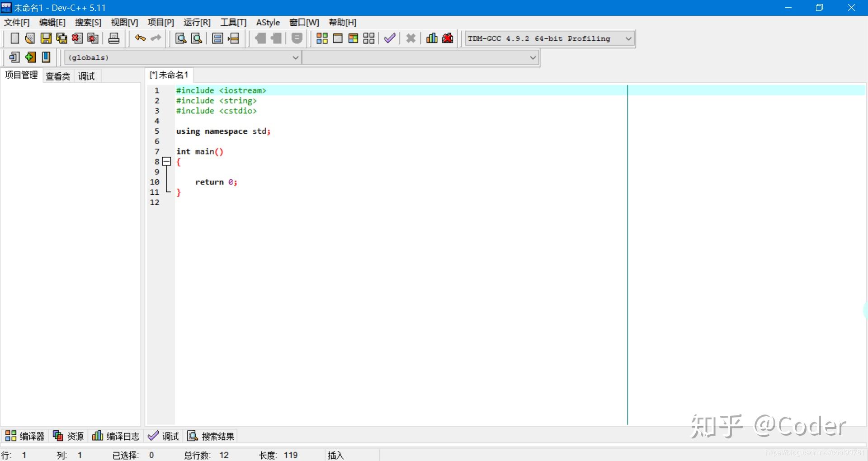The height and width of the screenshot is (461, 868).
Task: Open the 窗口[W] menu
Action: [304, 23]
